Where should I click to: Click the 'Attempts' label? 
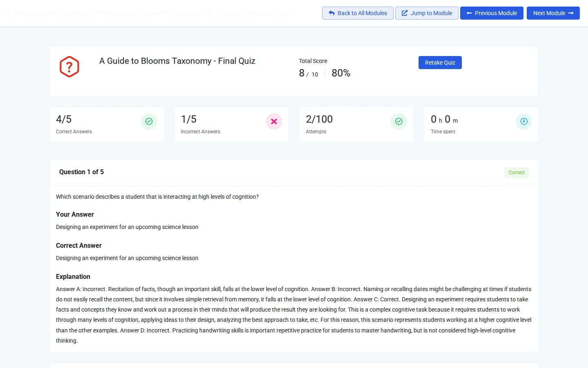point(316,132)
